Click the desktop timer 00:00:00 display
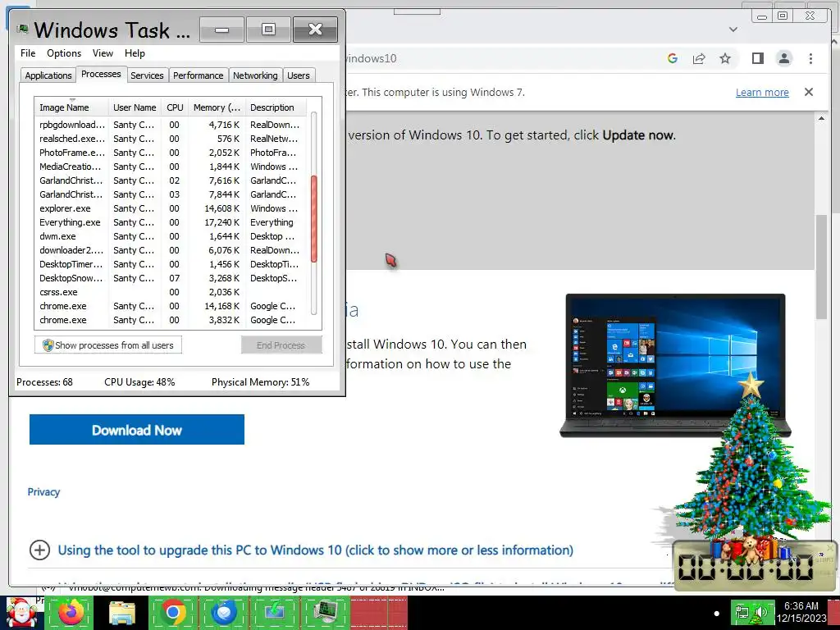840x630 pixels. [x=746, y=568]
